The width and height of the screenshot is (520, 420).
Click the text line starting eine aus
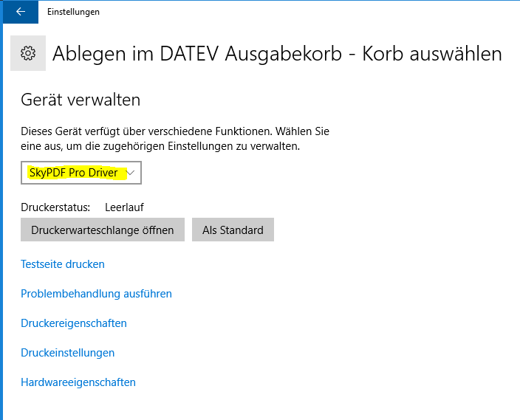click(x=160, y=146)
